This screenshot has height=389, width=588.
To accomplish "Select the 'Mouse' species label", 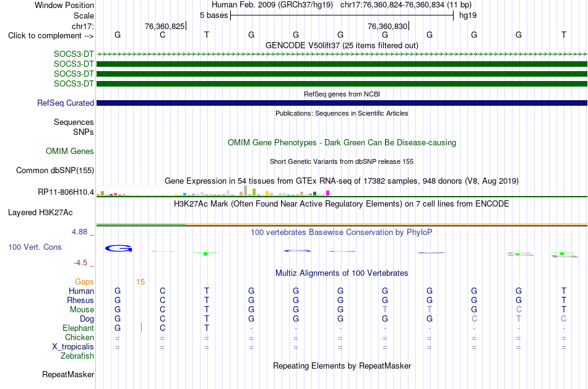I will 82,310.
